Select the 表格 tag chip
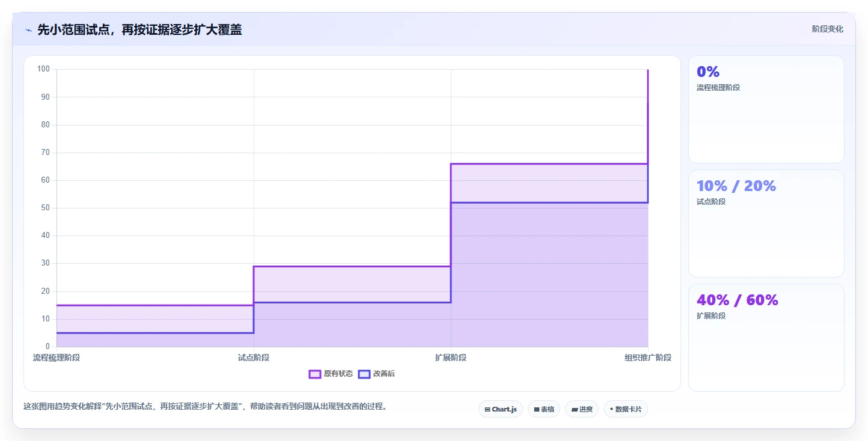The height and width of the screenshot is (441, 868). pyautogui.click(x=544, y=409)
